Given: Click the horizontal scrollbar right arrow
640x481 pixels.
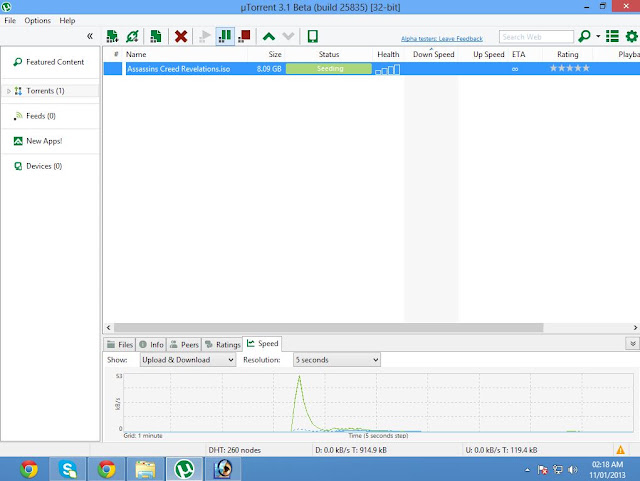Looking at the screenshot, I should coord(635,327).
